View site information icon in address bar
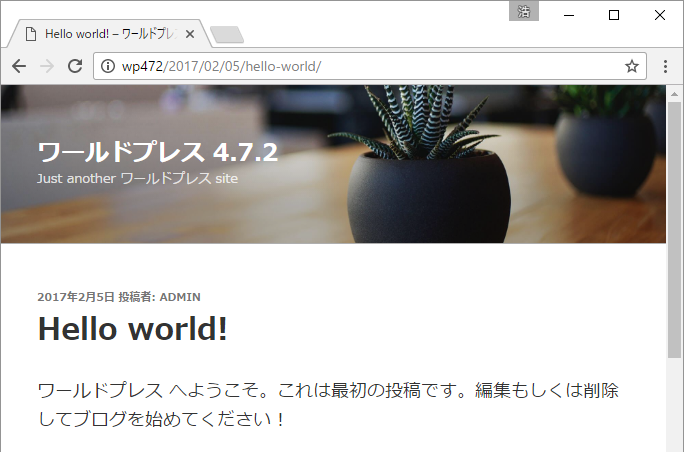684x452 pixels. tap(108, 66)
